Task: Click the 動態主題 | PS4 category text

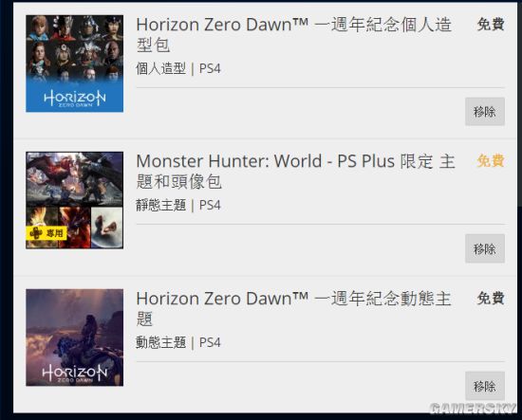Action: coord(178,342)
